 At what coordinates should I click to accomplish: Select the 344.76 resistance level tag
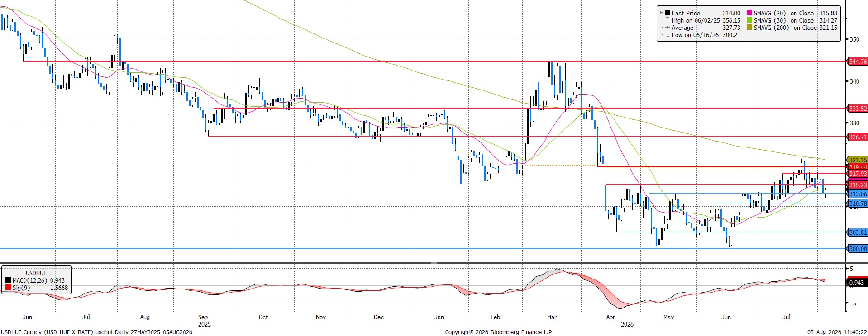coord(857,61)
